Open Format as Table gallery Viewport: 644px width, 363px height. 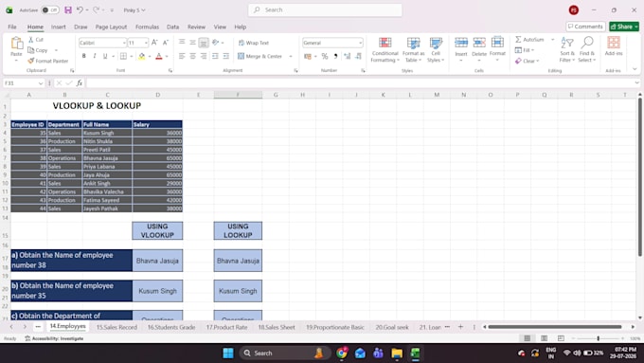click(x=414, y=49)
